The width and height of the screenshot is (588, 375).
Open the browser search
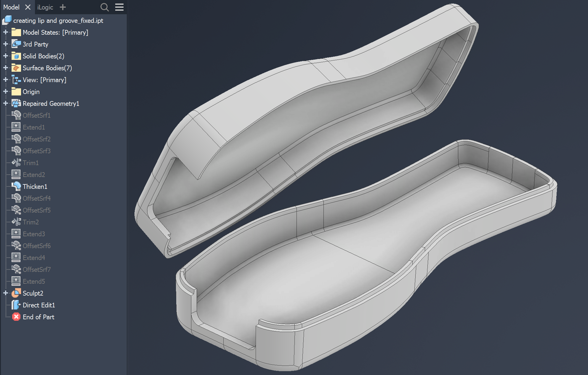104,7
